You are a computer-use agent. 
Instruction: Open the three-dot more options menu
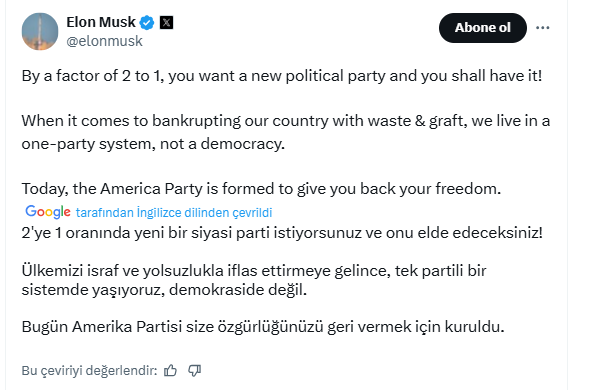pyautogui.click(x=543, y=28)
